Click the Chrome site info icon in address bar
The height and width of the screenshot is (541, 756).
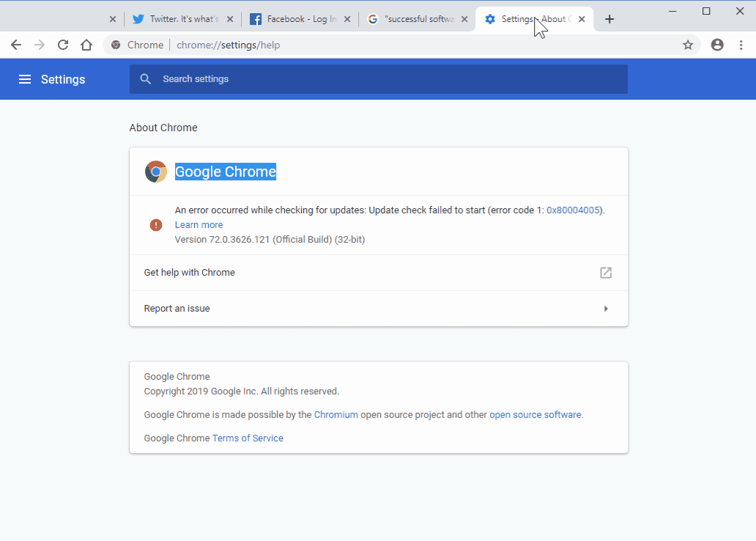116,45
